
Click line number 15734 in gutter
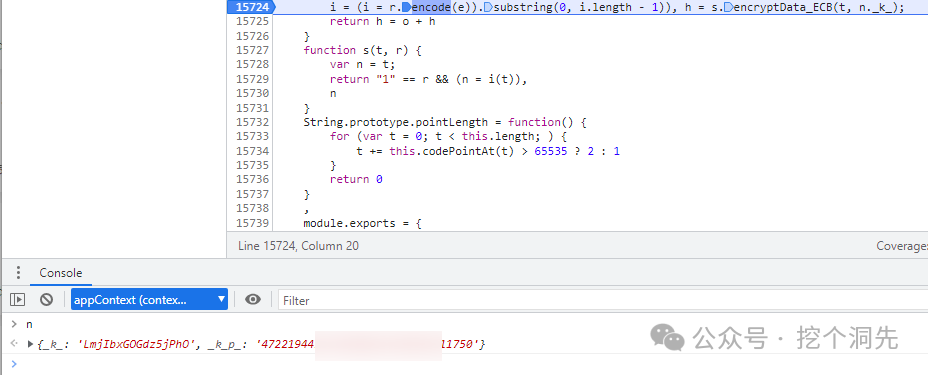252,151
